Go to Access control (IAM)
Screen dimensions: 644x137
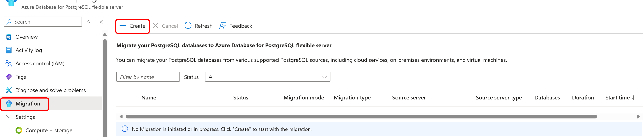pos(40,64)
